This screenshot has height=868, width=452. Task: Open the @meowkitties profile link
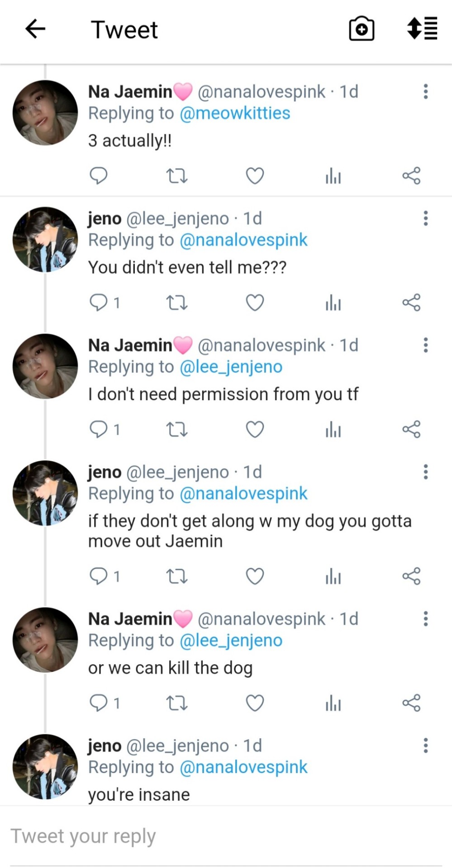click(235, 113)
